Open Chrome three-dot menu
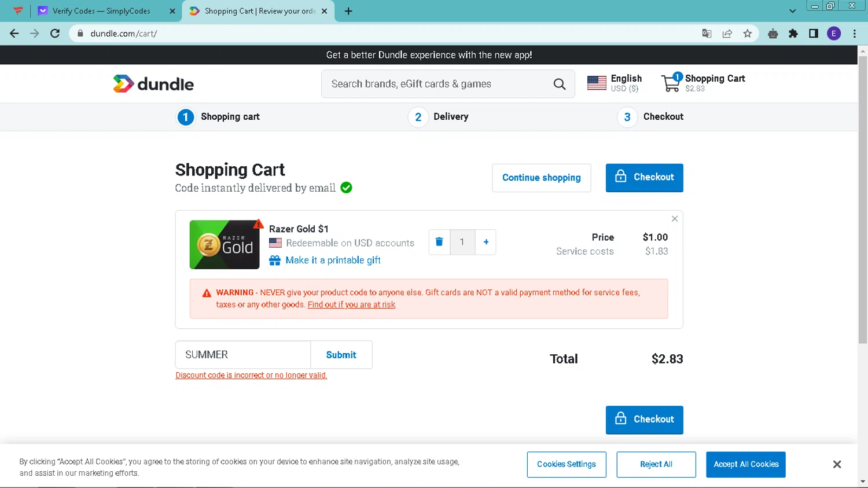Screen dimensions: 868x488 (x=855, y=34)
